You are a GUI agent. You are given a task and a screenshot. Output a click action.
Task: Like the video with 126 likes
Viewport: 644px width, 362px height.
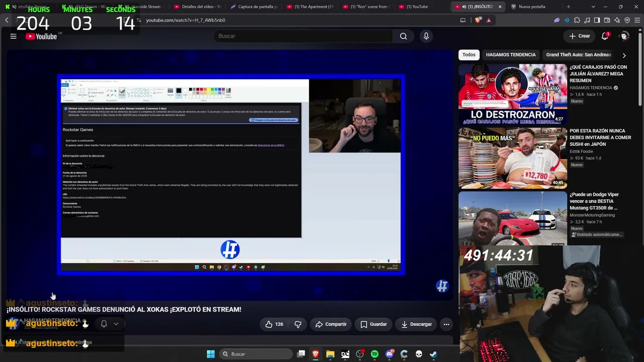[275, 324]
